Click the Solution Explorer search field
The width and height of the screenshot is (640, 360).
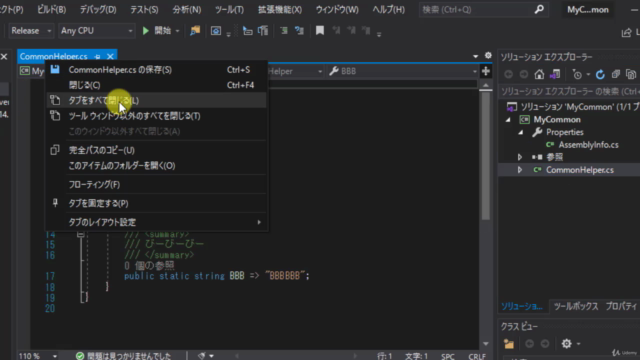(569, 91)
